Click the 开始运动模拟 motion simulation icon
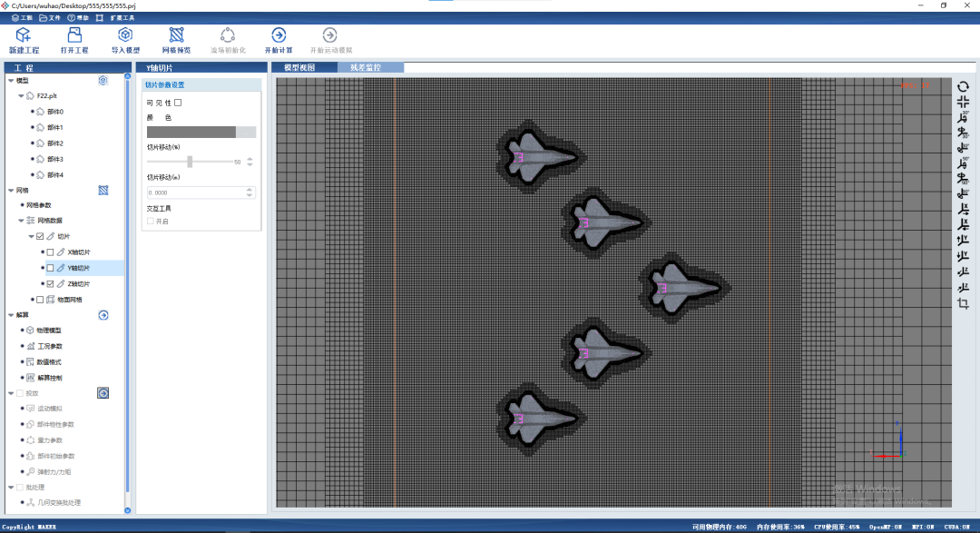Viewport: 980px width, 533px height. pos(330,35)
